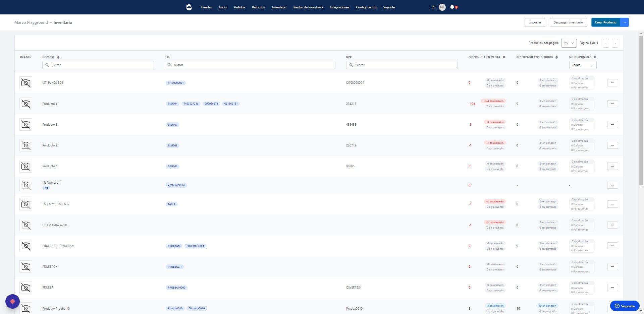Expand the Crear Producto options arrow
Viewport: 644px width, 314px height.
point(624,22)
